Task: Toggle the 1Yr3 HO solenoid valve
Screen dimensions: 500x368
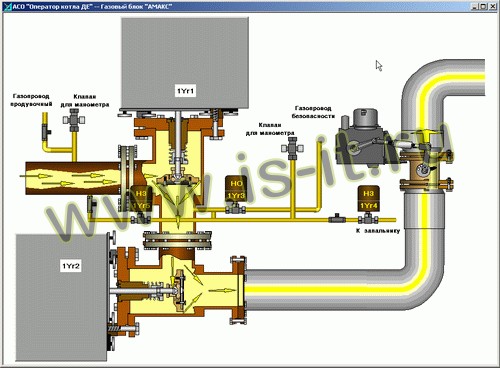Action: tap(236, 189)
